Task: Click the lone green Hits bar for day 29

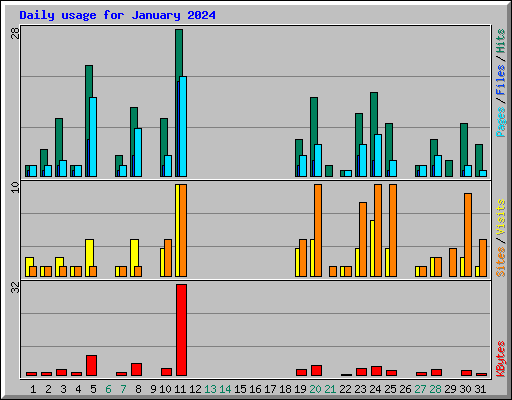Action: 449,168
